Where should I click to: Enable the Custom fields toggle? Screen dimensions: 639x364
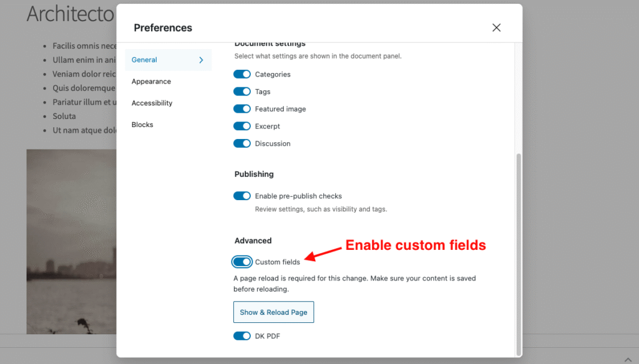(242, 261)
